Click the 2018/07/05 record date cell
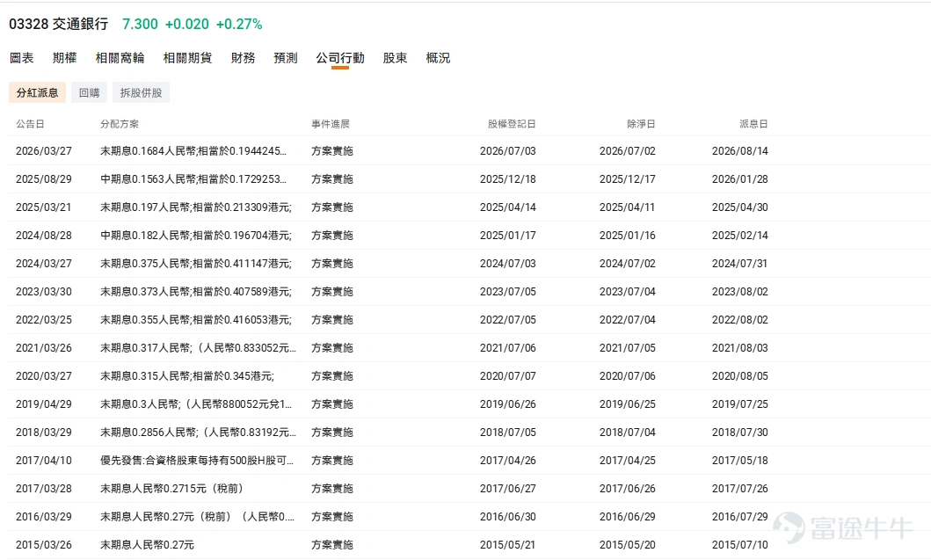Screen dimensions: 931x560 507,432
